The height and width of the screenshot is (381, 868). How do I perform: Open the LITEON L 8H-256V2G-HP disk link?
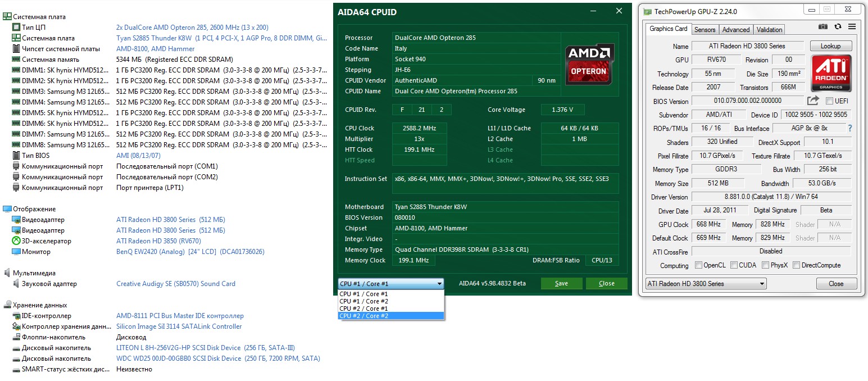(205, 348)
